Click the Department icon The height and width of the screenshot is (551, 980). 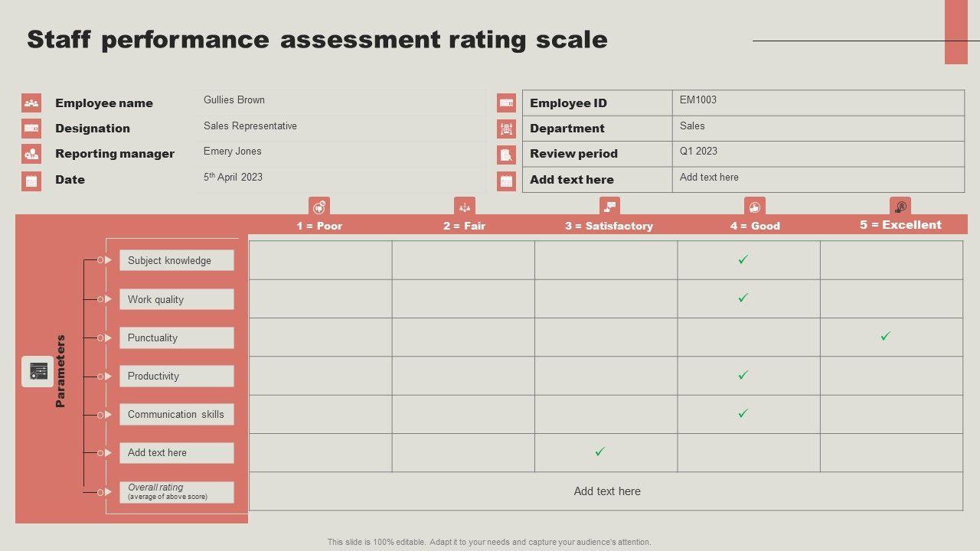[x=506, y=129]
